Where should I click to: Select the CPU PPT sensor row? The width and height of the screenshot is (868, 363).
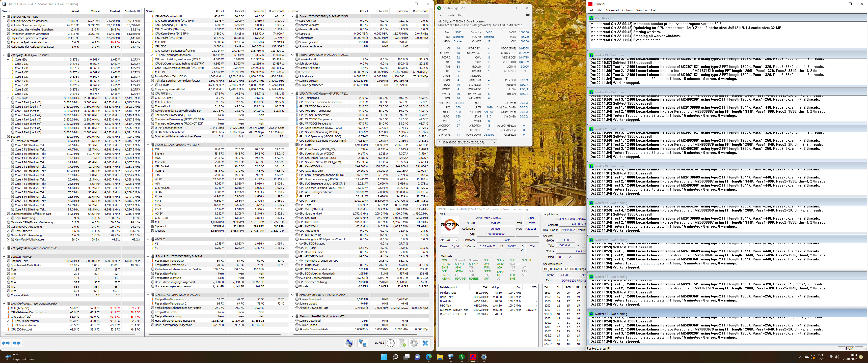coord(219,72)
